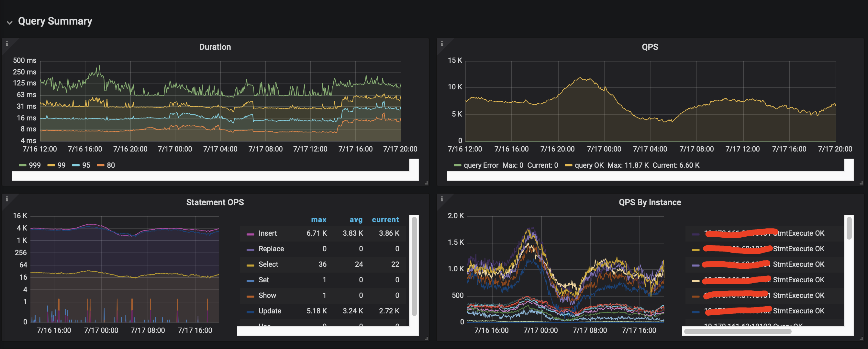Click the Select current value 22
This screenshot has width=868, height=349.
tap(395, 265)
